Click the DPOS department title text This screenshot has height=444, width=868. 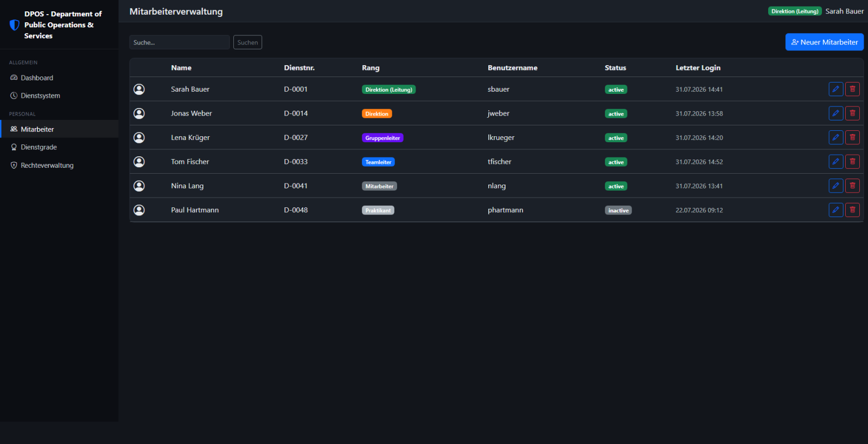(x=63, y=25)
